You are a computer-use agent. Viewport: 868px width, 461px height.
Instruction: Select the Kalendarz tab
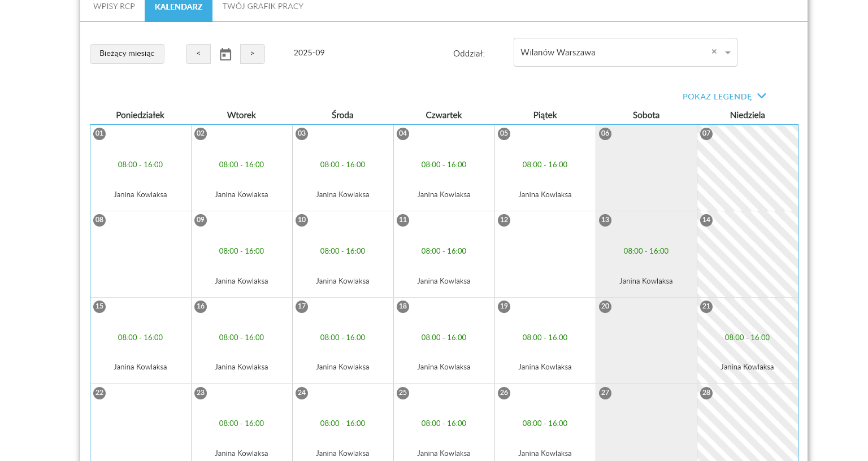[179, 7]
